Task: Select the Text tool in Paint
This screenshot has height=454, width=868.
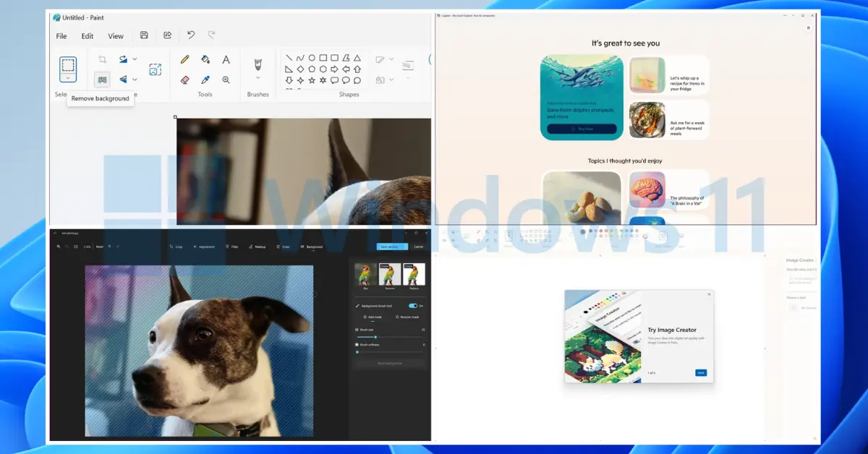Action: pyautogui.click(x=226, y=59)
